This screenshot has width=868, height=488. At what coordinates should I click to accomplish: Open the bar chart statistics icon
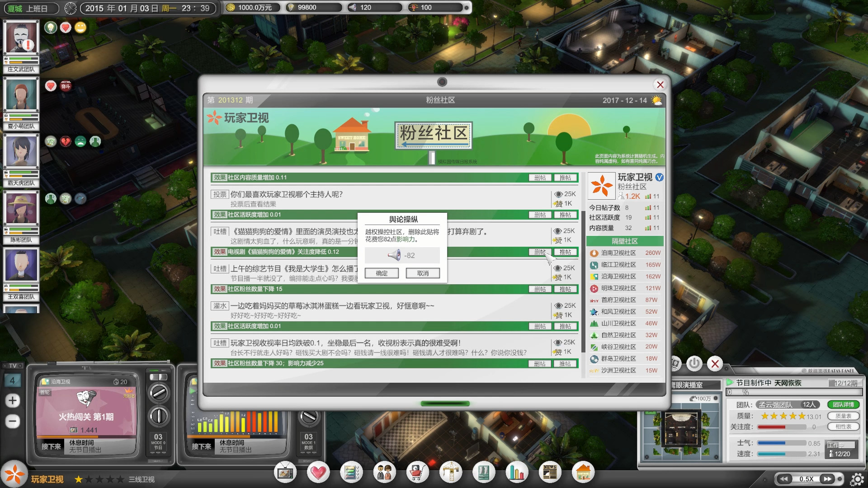(518, 472)
